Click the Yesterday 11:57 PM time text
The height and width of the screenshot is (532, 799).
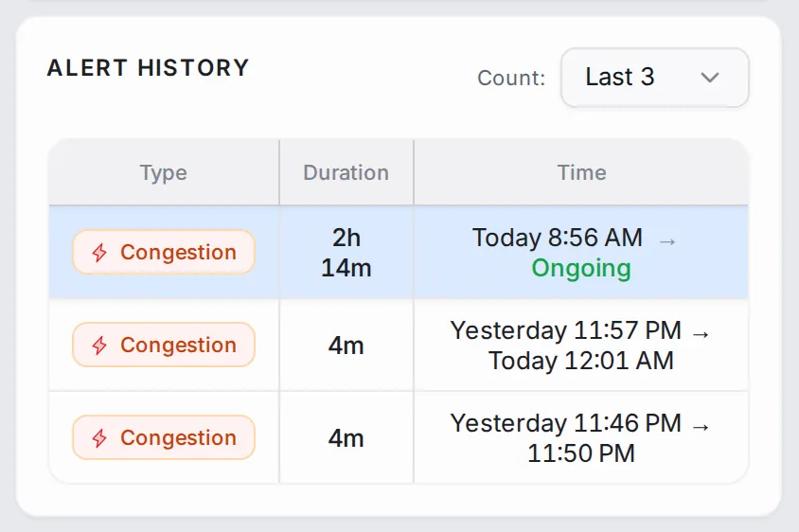tap(565, 330)
